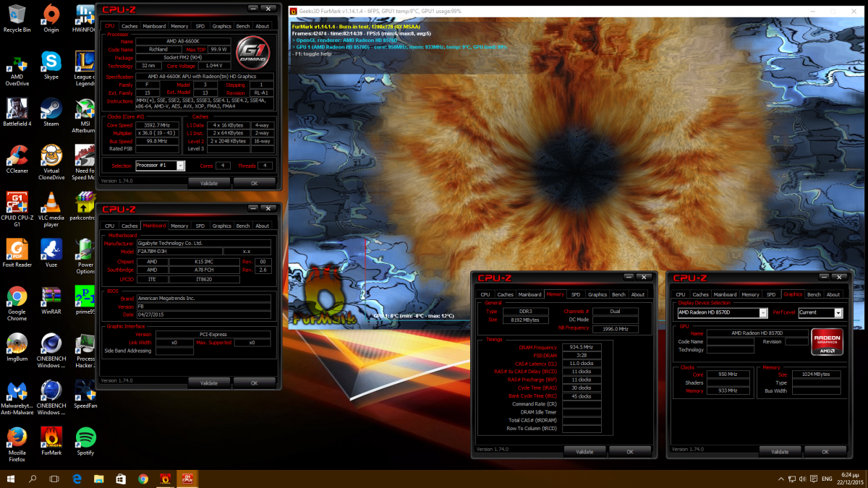Launch CCleaner from the desktop
868x488 pixels.
(17, 159)
